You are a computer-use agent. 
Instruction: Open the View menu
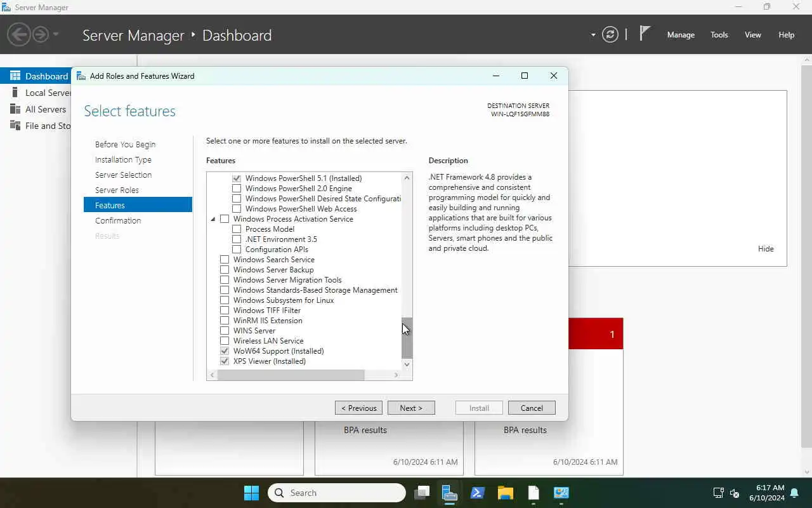(753, 35)
